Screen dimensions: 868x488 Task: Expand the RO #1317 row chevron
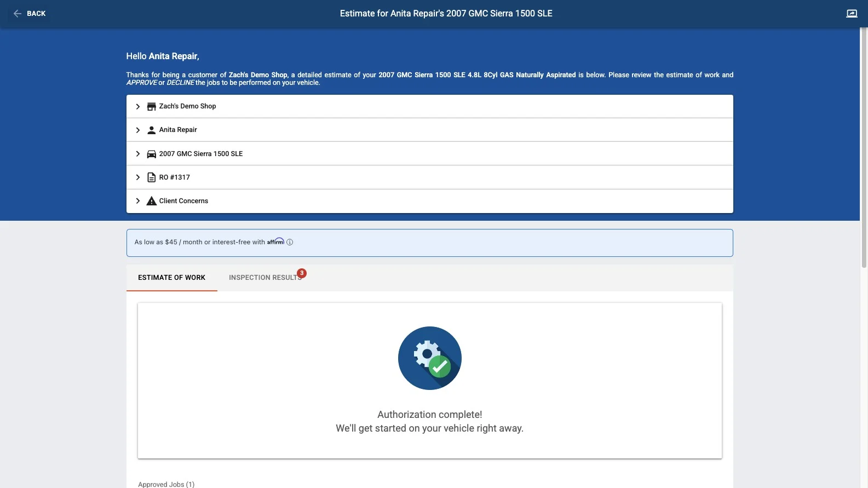tap(138, 177)
